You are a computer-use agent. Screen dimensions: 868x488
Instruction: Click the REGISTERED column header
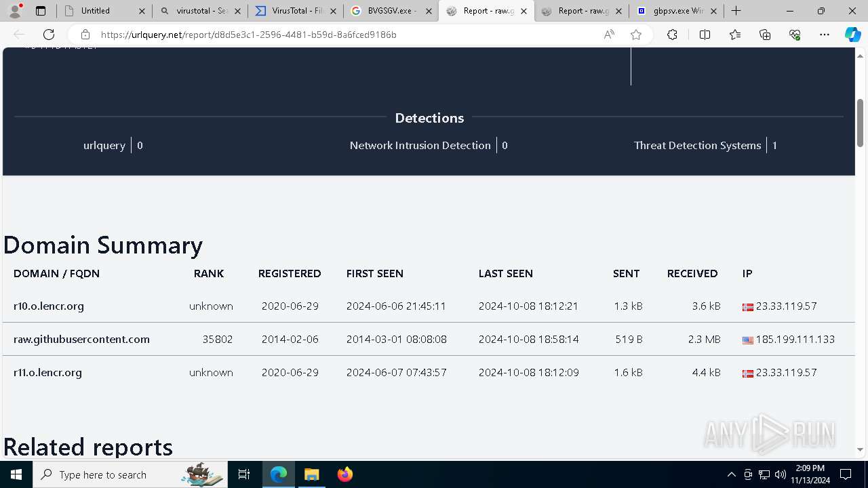290,274
